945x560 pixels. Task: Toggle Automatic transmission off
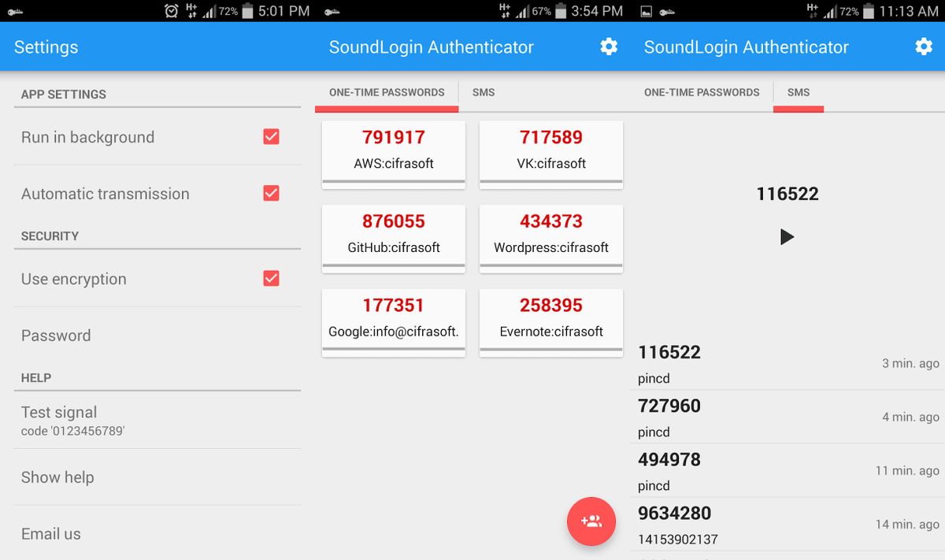(x=271, y=193)
